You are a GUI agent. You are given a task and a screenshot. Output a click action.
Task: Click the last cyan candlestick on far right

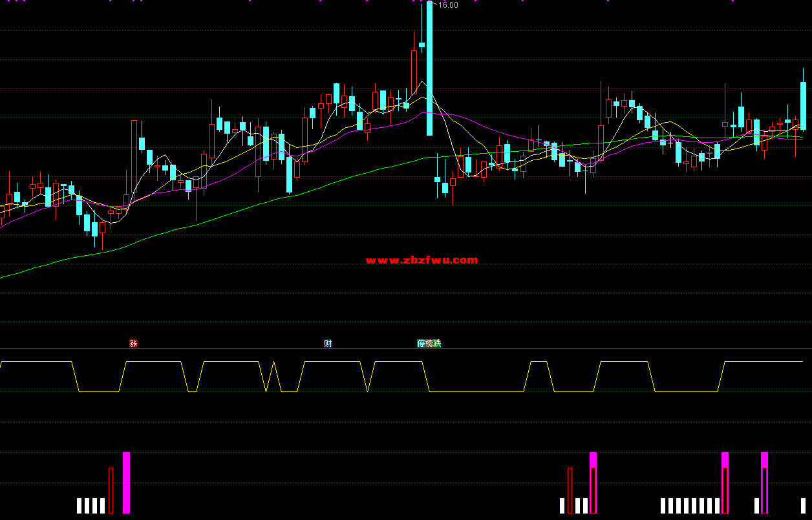click(803, 105)
